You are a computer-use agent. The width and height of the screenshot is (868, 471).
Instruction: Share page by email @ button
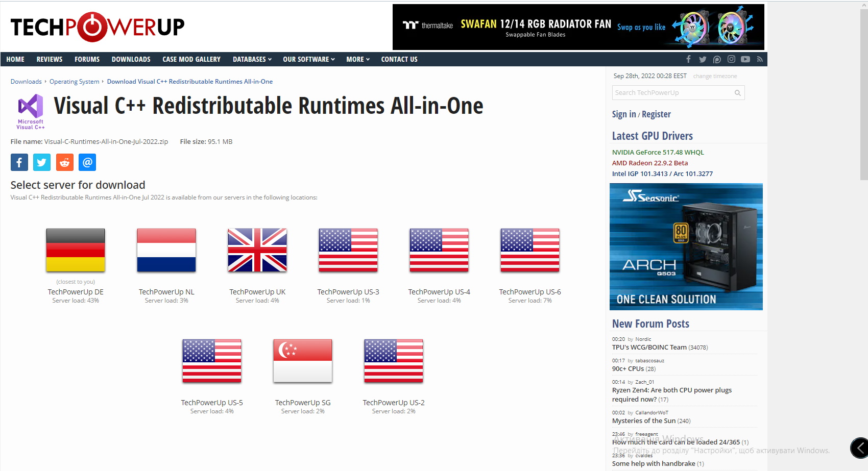[87, 162]
